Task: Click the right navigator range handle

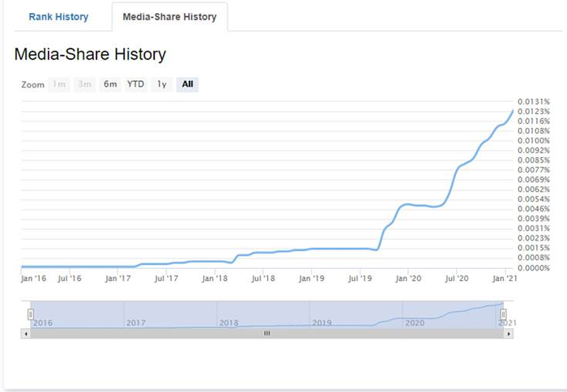Action: coord(503,313)
